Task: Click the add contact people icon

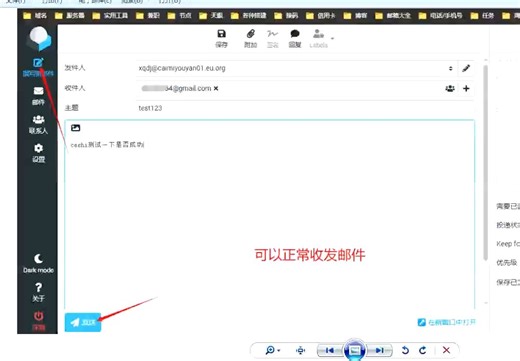Action: [x=450, y=88]
